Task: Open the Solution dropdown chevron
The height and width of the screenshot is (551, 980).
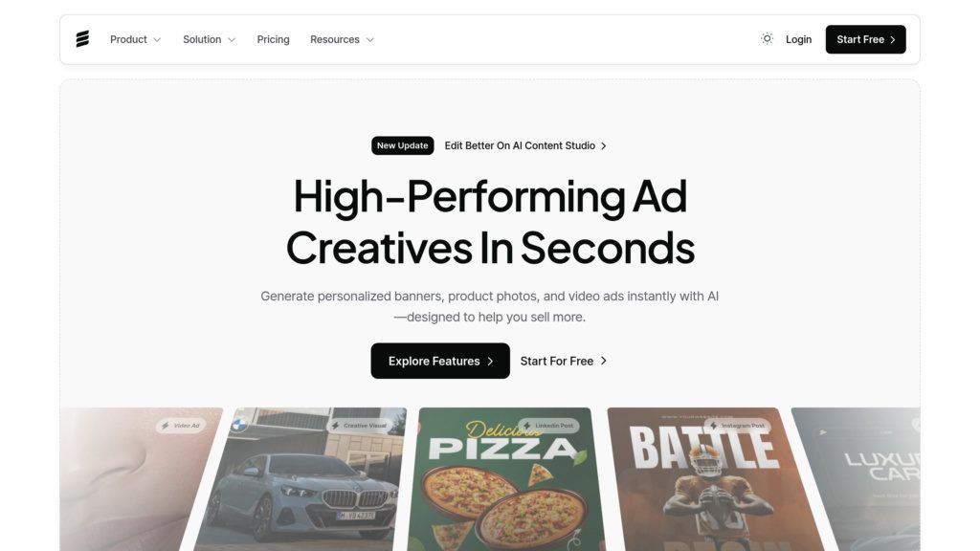Action: click(x=232, y=39)
